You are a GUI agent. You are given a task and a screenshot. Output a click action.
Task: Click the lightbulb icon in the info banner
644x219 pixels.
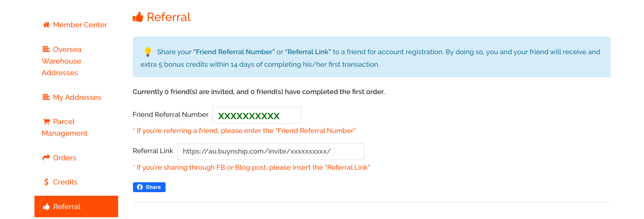148,52
